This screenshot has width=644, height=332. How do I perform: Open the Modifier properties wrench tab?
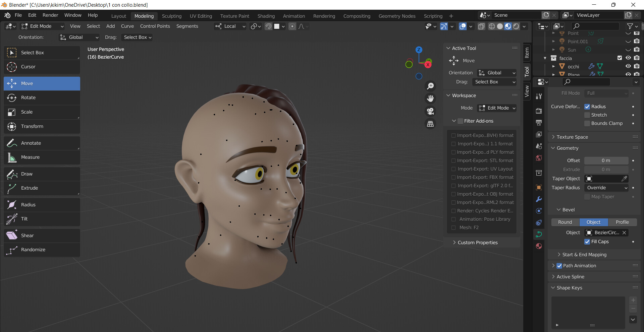[x=539, y=199]
